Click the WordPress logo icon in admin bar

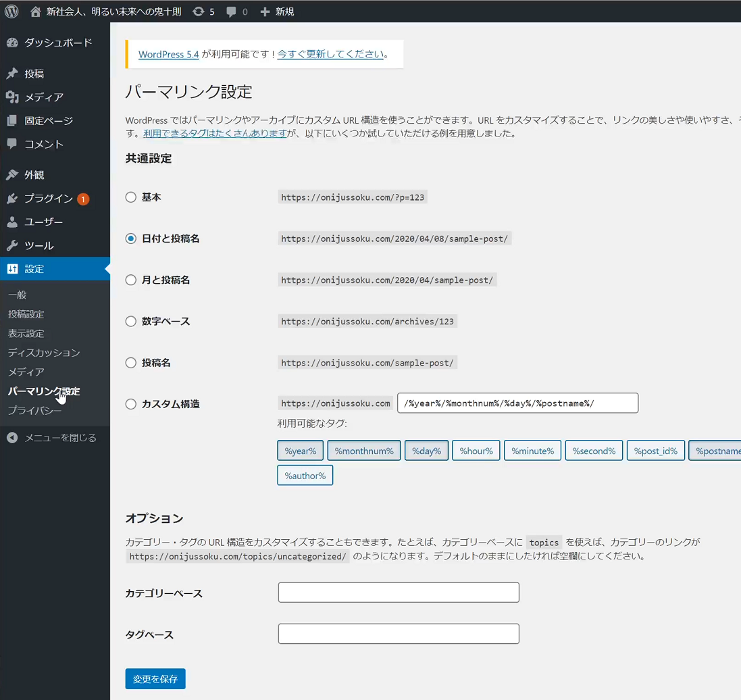click(11, 11)
